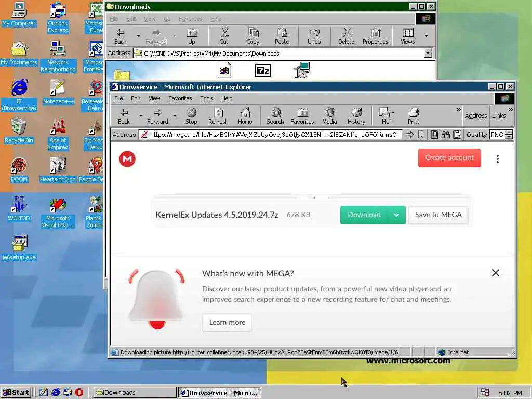Expand the Download button's dropdown arrow
The image size is (532, 399).
point(396,215)
